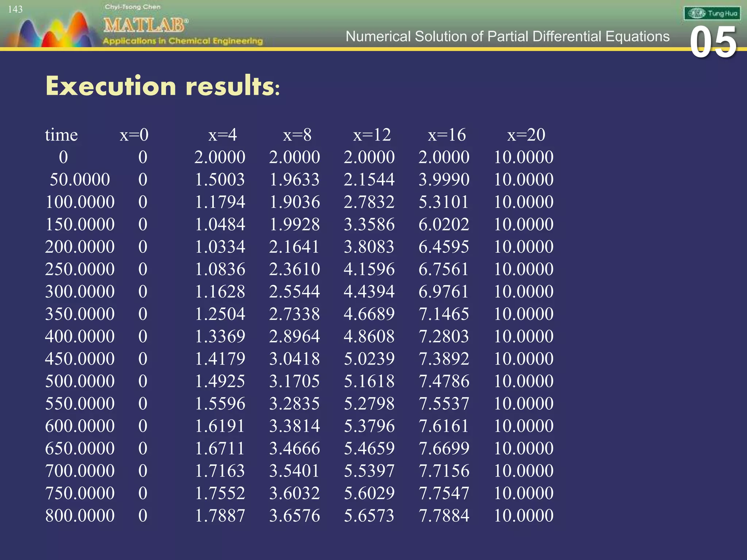Click value 3.0418 in x=8 column
This screenshot has width=747, height=560.
[295, 359]
